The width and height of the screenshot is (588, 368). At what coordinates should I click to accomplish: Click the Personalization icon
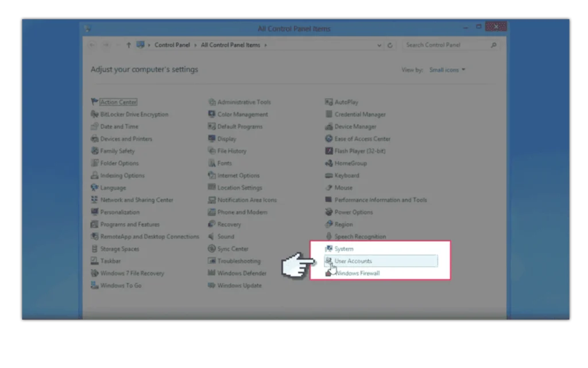95,212
